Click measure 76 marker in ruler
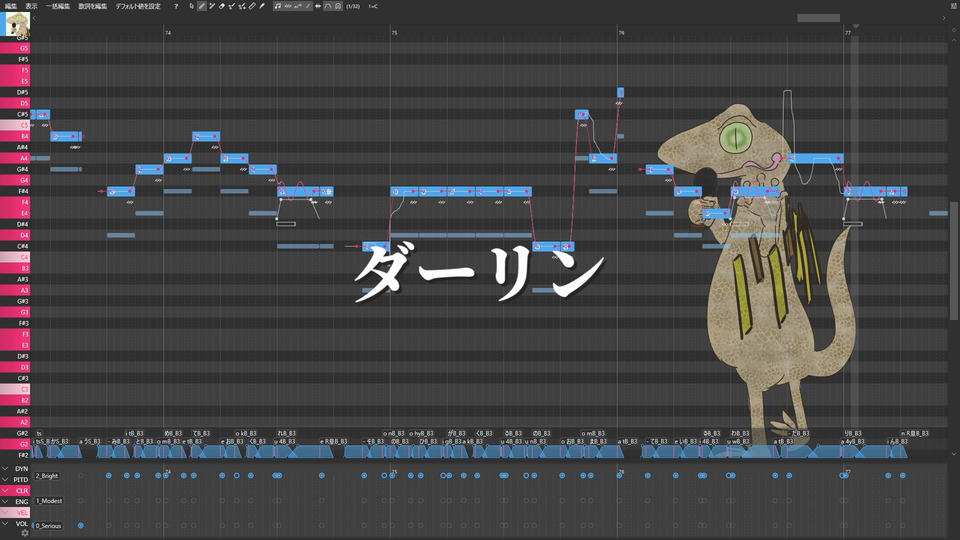This screenshot has width=960, height=540. point(621,32)
